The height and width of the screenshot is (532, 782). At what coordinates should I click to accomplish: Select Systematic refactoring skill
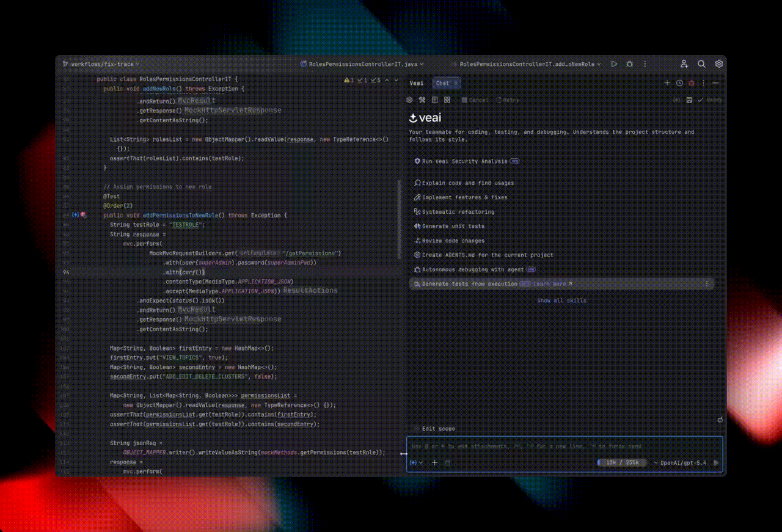tap(454, 211)
